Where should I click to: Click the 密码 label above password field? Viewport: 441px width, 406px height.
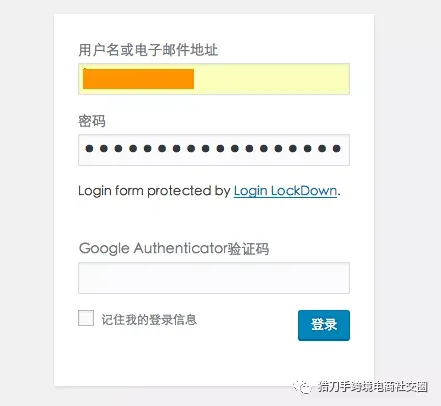point(92,121)
